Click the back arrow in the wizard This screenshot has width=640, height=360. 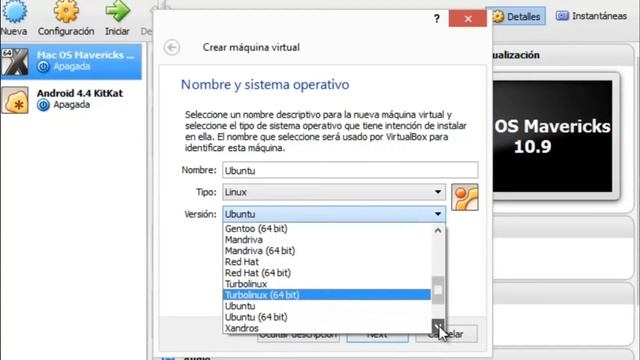(172, 47)
